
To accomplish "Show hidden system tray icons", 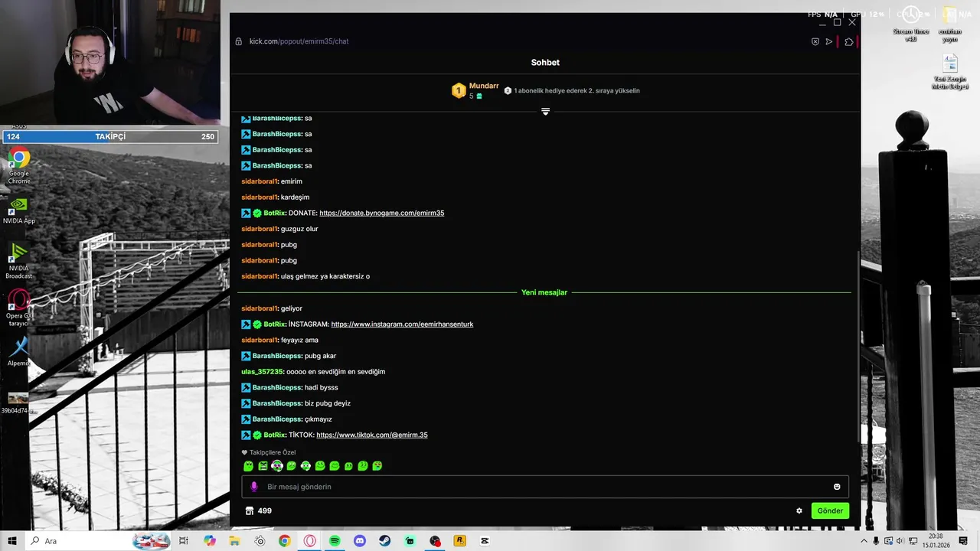I will (864, 541).
